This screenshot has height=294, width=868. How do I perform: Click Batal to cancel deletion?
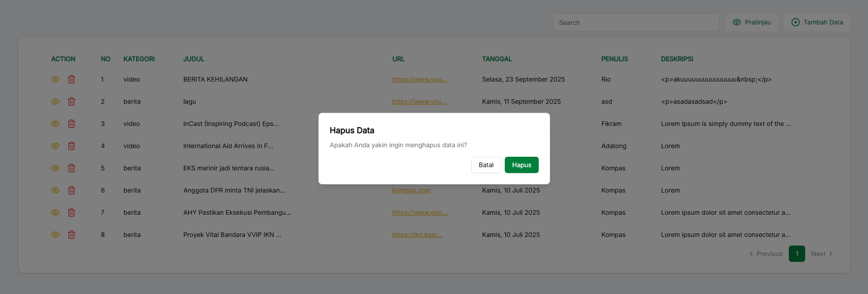tap(486, 165)
